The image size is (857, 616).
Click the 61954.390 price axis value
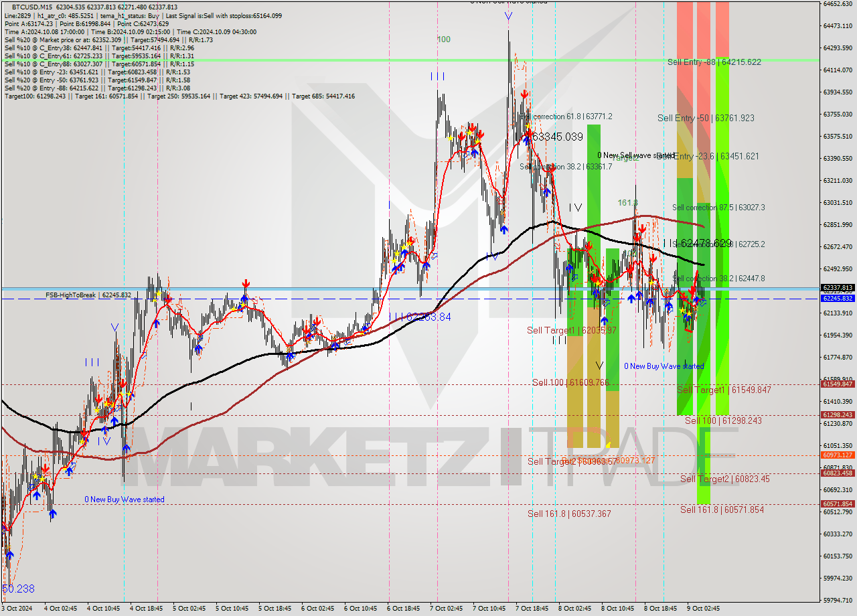(837, 335)
